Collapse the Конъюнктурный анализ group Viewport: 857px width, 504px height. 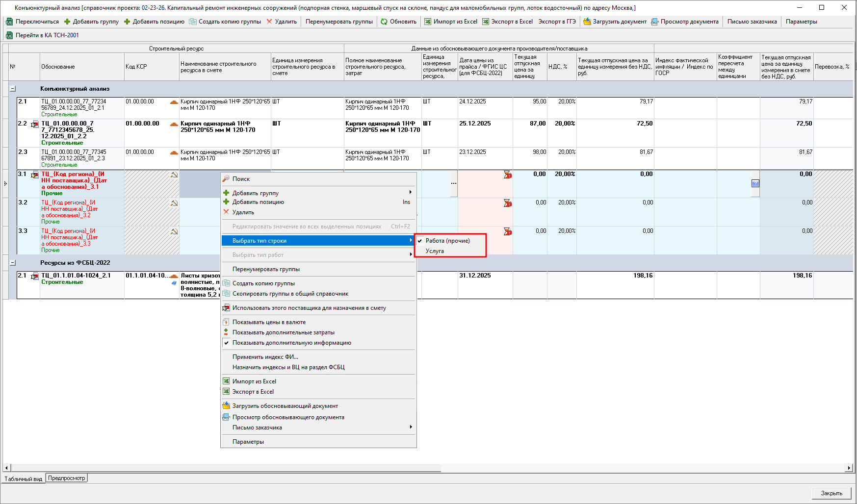coord(13,89)
